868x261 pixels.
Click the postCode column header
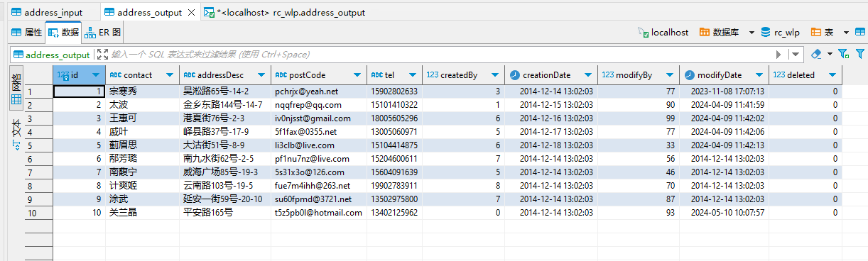click(319, 74)
